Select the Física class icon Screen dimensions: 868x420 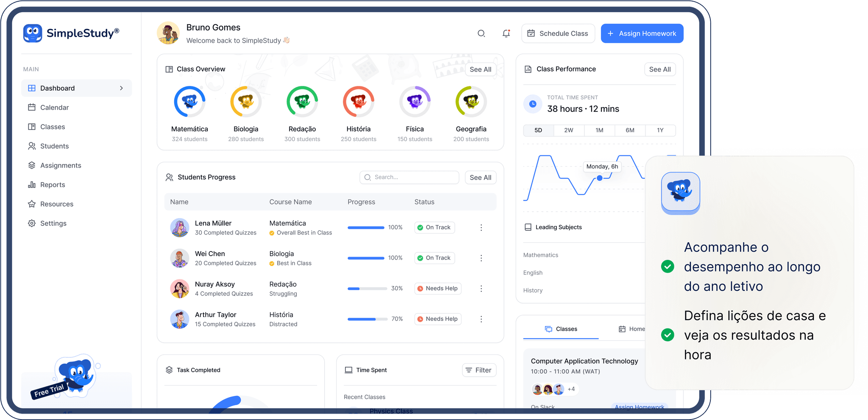click(415, 102)
